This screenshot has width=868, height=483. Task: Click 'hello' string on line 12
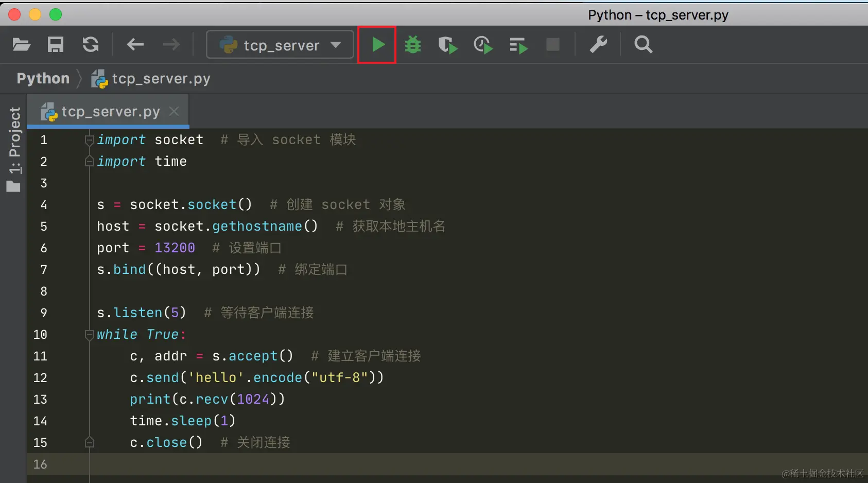[216, 377]
